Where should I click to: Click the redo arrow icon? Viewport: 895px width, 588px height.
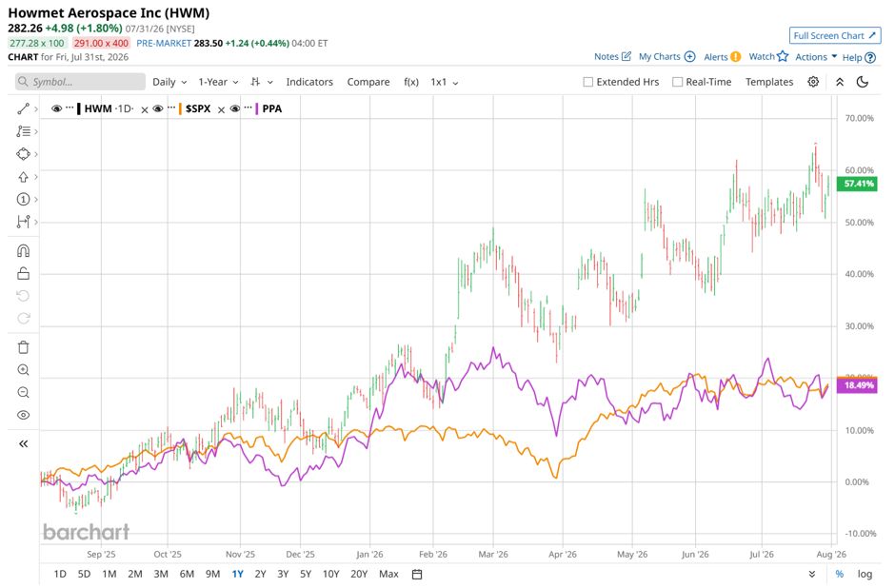click(24, 318)
